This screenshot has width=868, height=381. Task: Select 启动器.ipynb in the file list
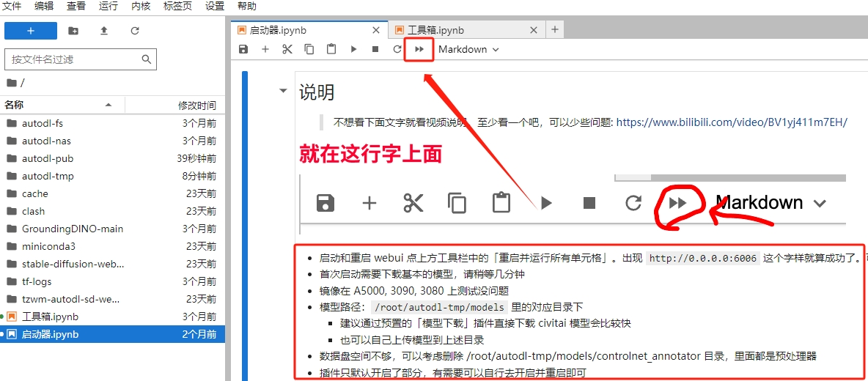point(112,335)
